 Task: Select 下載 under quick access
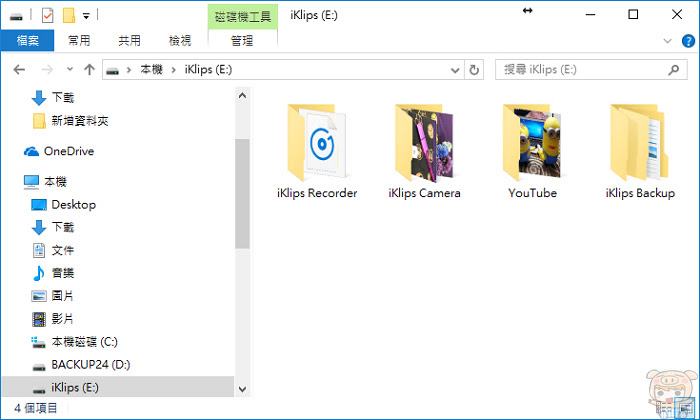click(x=63, y=97)
